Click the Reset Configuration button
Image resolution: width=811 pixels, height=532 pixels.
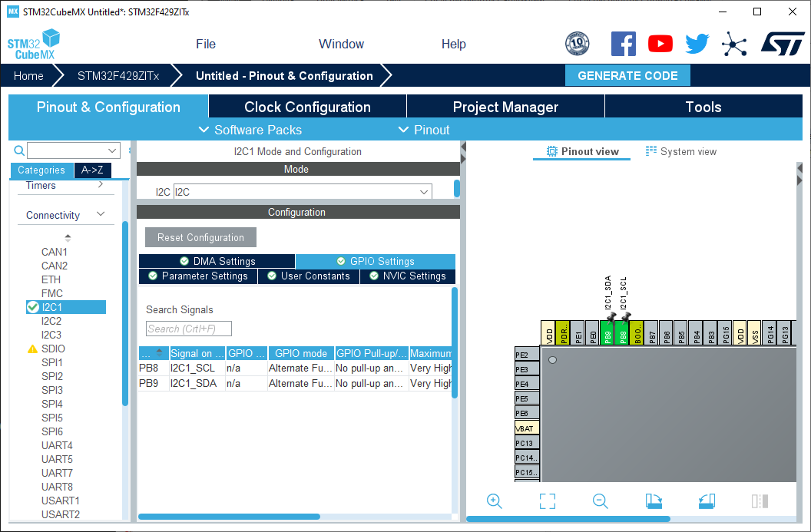pyautogui.click(x=200, y=237)
